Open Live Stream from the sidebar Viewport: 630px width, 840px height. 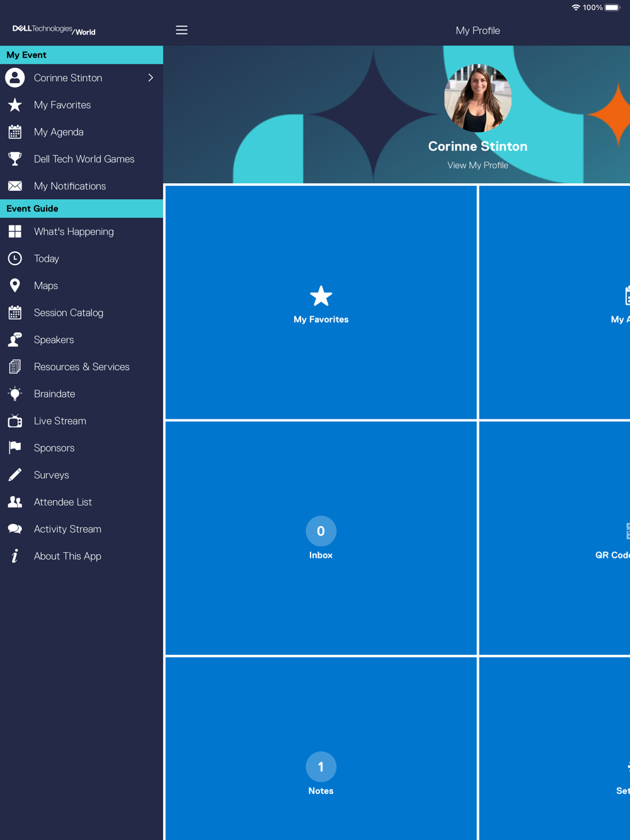pyautogui.click(x=81, y=421)
